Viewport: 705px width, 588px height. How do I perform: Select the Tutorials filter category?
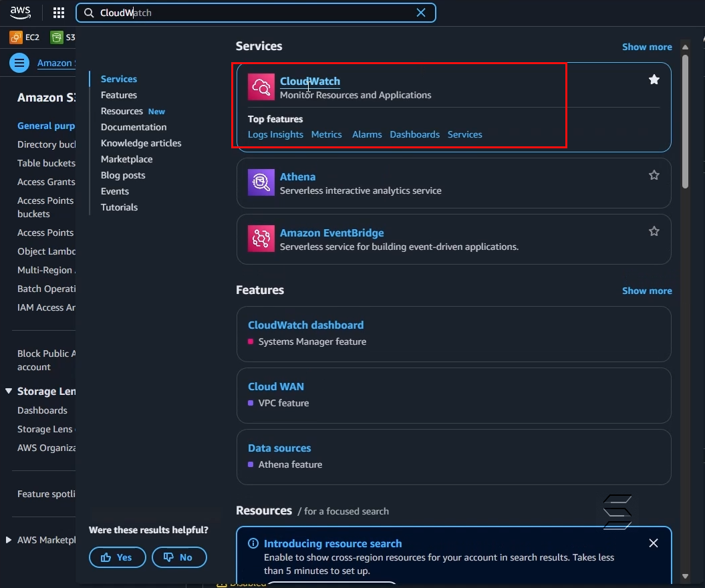click(x=119, y=207)
